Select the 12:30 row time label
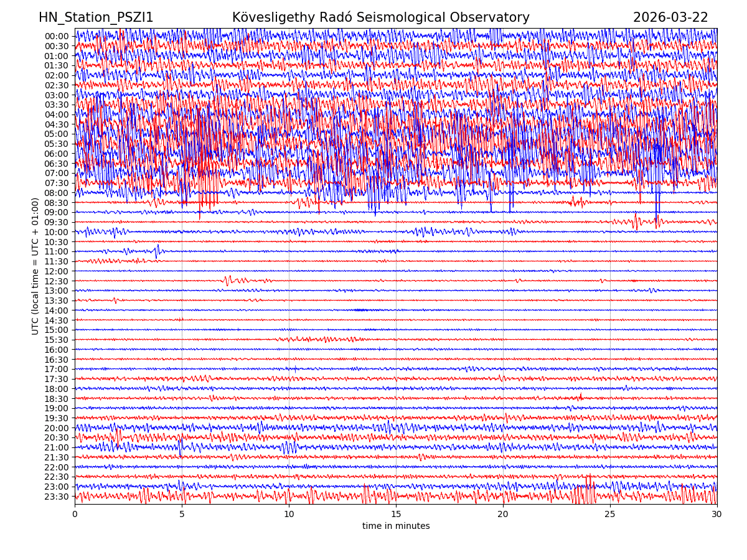Screen dimensions: 747x560 (x=56, y=281)
